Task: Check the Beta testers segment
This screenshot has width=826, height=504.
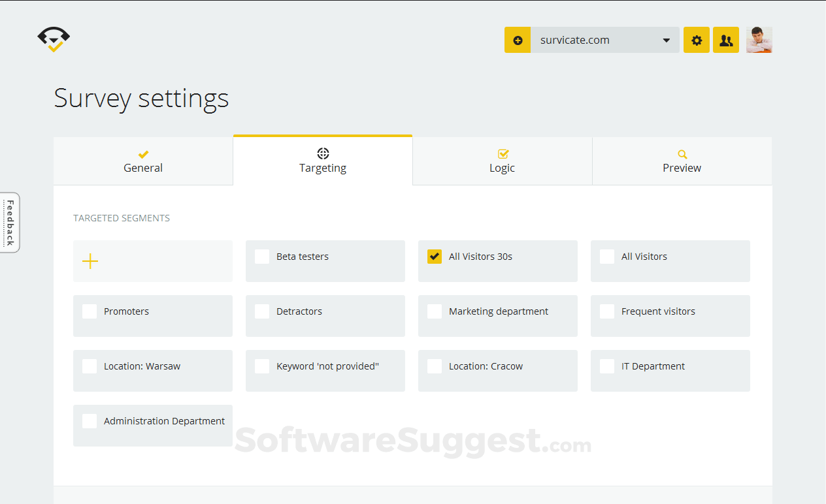Action: click(262, 257)
